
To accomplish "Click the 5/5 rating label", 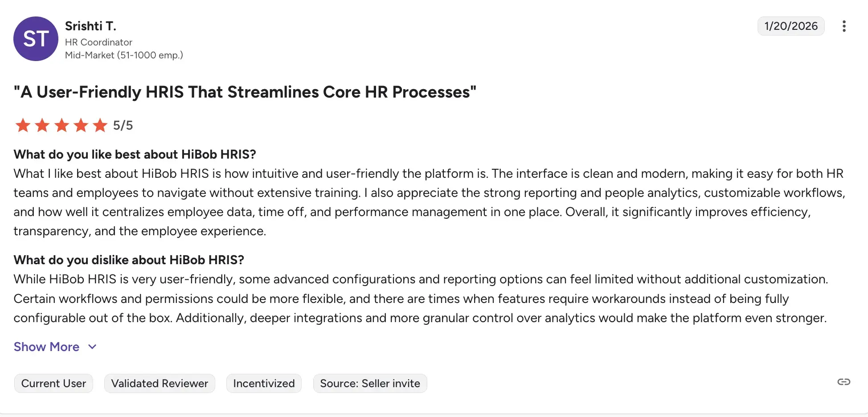I will [123, 125].
